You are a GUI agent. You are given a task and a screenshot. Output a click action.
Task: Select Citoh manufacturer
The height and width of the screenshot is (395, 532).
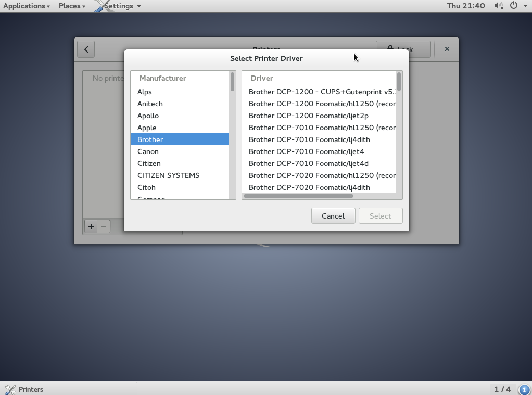pos(180,187)
